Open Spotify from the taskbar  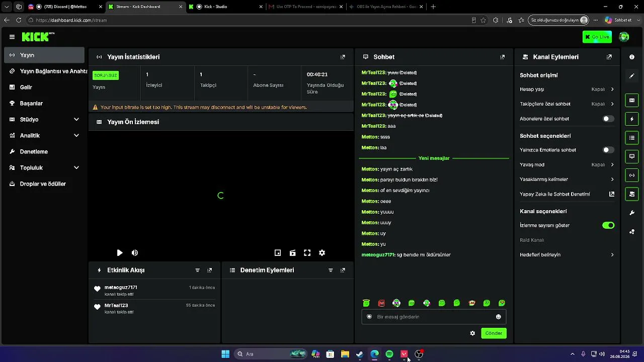[x=389, y=354]
